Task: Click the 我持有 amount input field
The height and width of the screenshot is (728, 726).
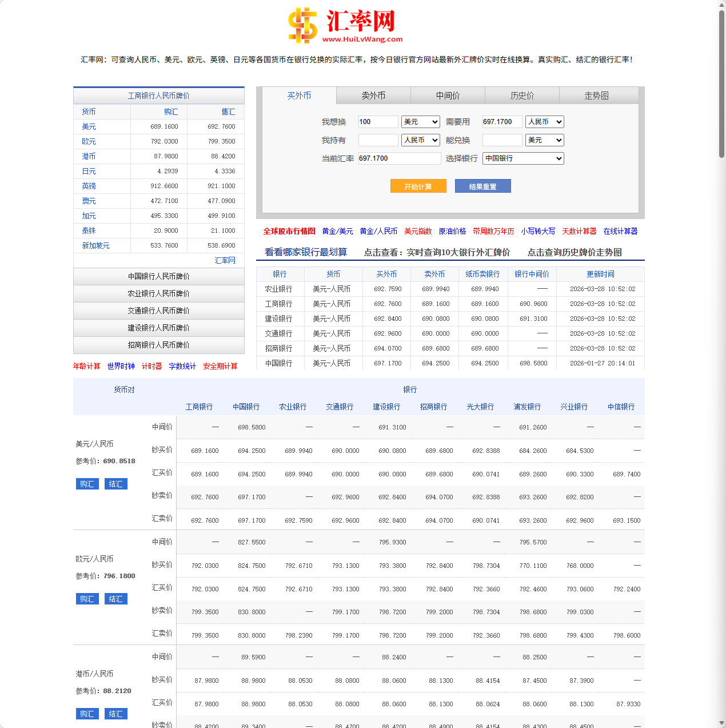Action: 378,140
